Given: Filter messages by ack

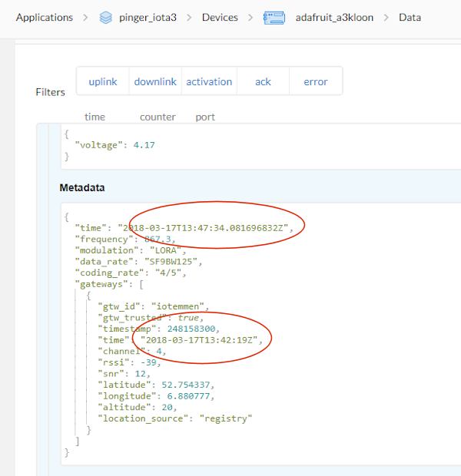Looking at the screenshot, I should point(263,81).
